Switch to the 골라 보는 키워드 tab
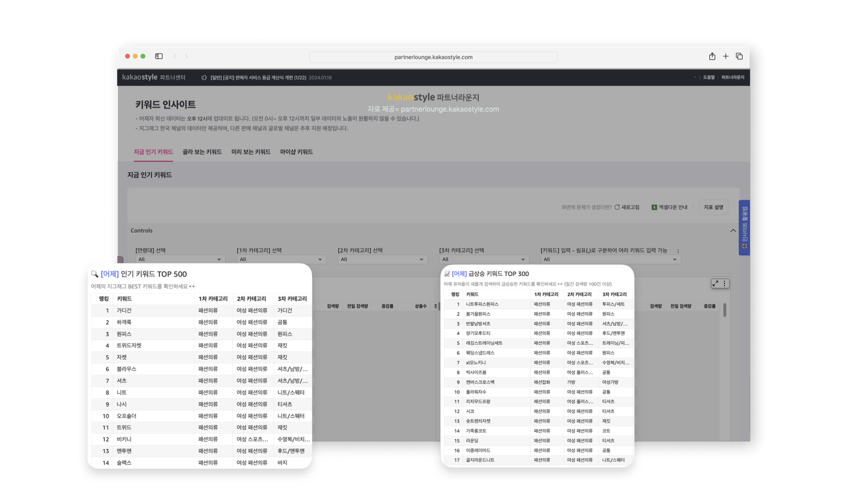Screen dimensions: 868x488 tap(202, 152)
